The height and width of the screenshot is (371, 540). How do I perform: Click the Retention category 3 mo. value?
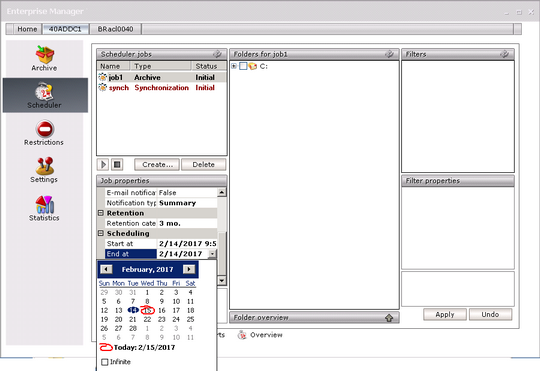[187, 223]
